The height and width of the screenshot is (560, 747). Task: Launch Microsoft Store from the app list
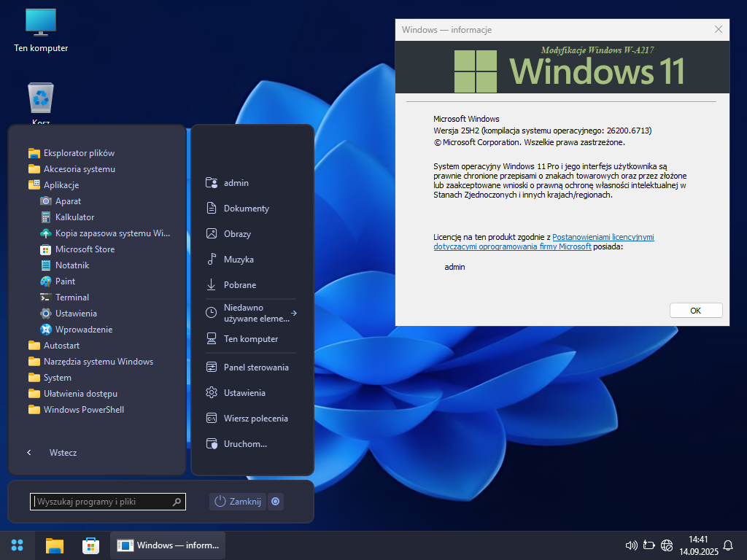tap(85, 249)
